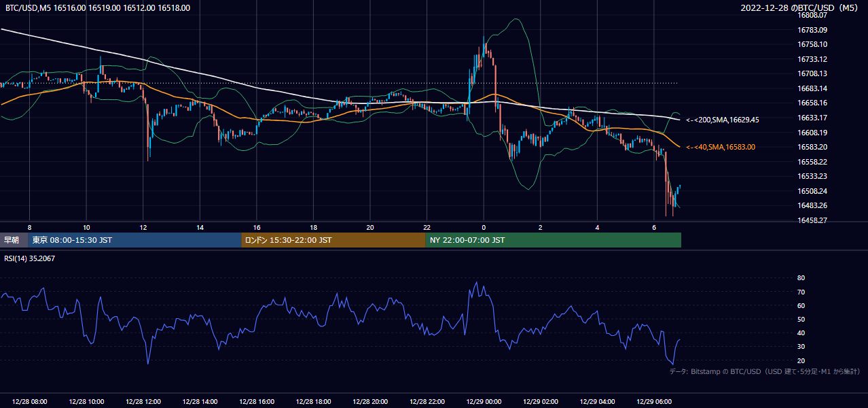Viewport: 868px width, 408px height.
Task: Click the price axis value 16458.27
Action: (x=812, y=220)
